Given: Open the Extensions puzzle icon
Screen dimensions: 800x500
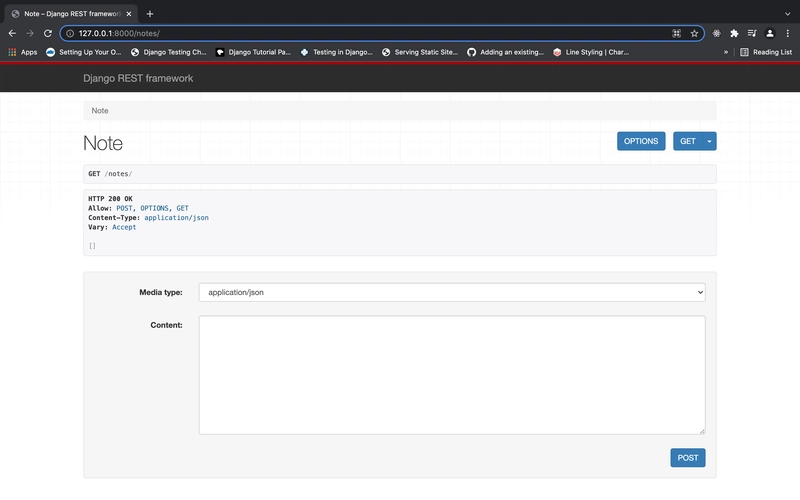Looking at the screenshot, I should 734,33.
